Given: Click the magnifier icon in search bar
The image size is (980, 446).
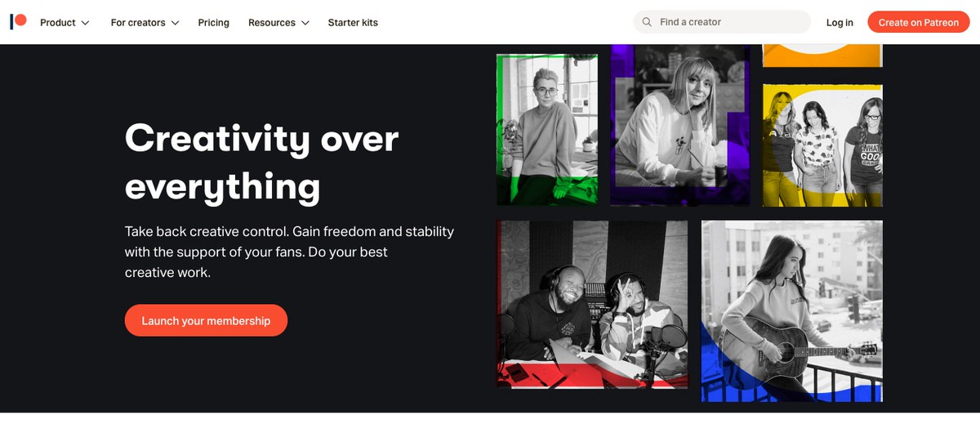Looking at the screenshot, I should tap(647, 22).
